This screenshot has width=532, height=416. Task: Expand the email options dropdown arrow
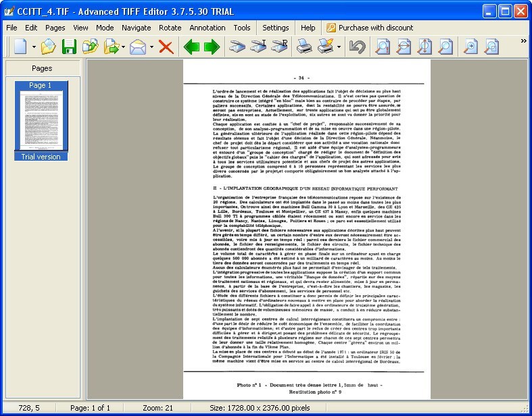pyautogui.click(x=151, y=47)
